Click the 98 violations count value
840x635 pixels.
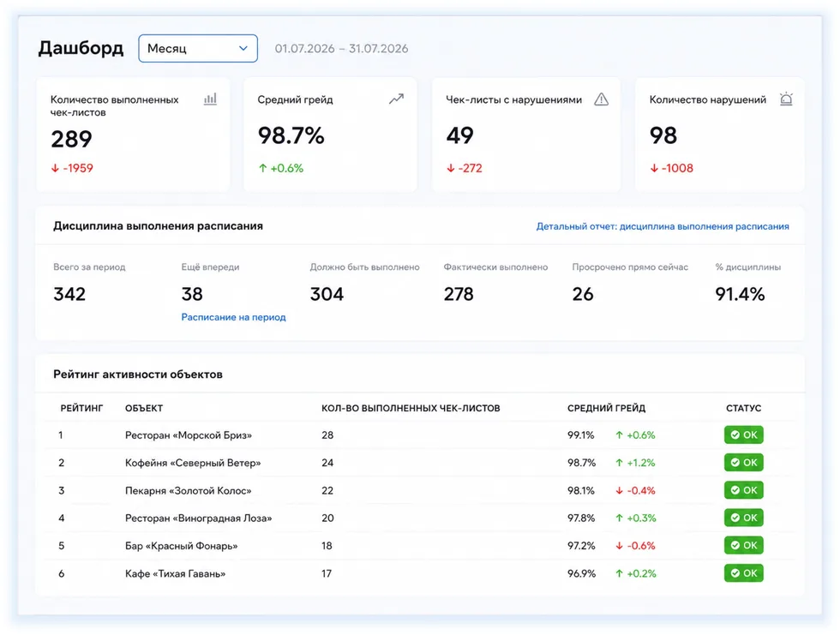pyautogui.click(x=663, y=135)
